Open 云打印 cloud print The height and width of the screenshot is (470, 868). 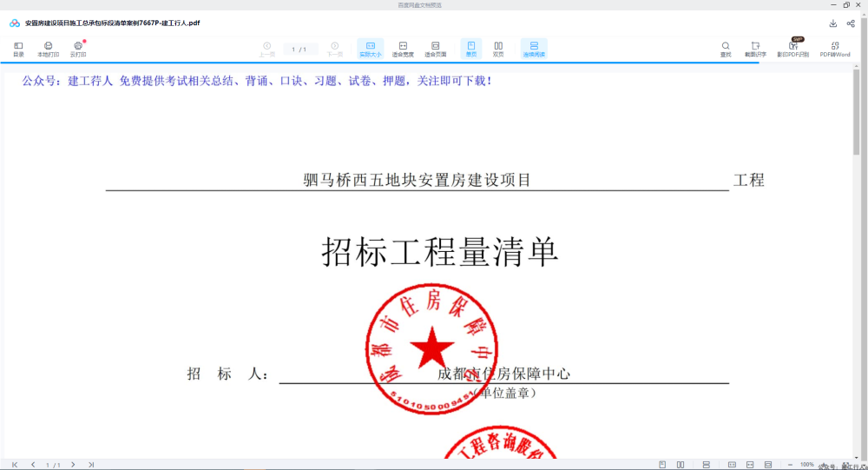coord(78,50)
